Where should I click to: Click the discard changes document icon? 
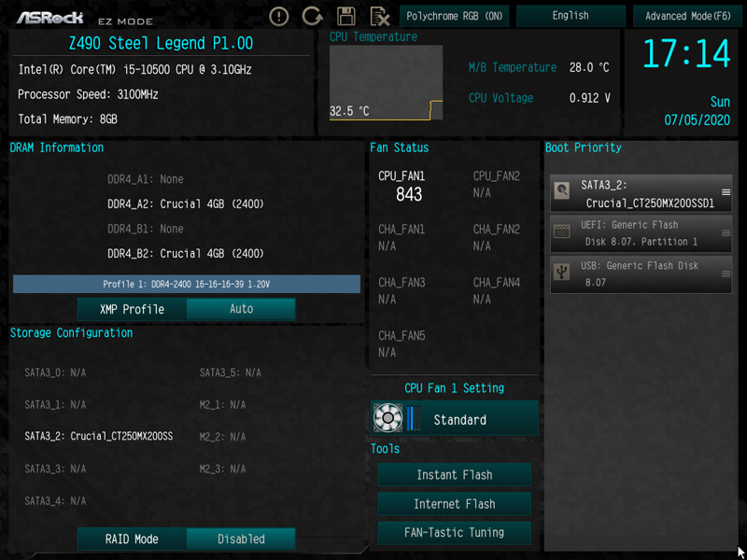point(380,17)
